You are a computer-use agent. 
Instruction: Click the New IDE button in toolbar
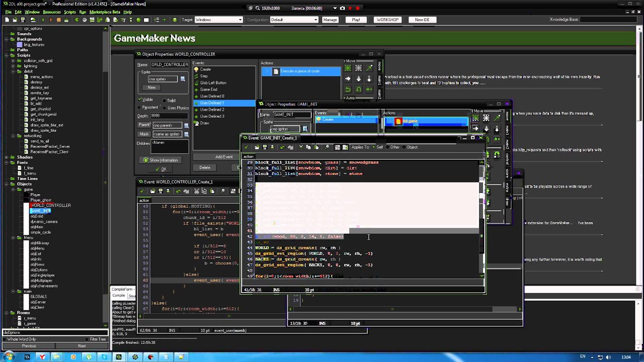[x=422, y=20]
